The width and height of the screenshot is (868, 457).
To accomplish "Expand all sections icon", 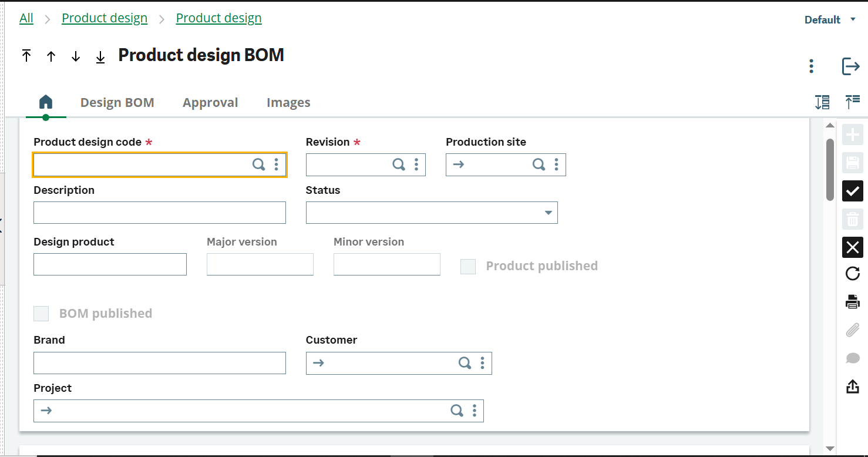I will (x=823, y=102).
